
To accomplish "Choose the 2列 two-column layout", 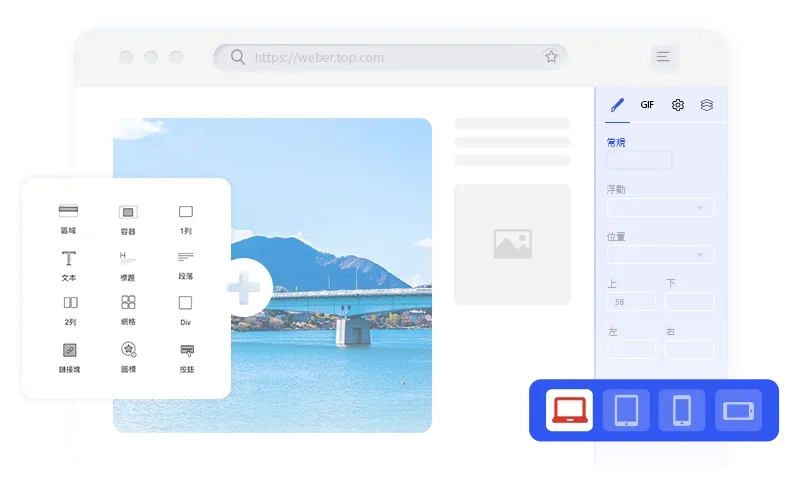I will pyautogui.click(x=69, y=308).
